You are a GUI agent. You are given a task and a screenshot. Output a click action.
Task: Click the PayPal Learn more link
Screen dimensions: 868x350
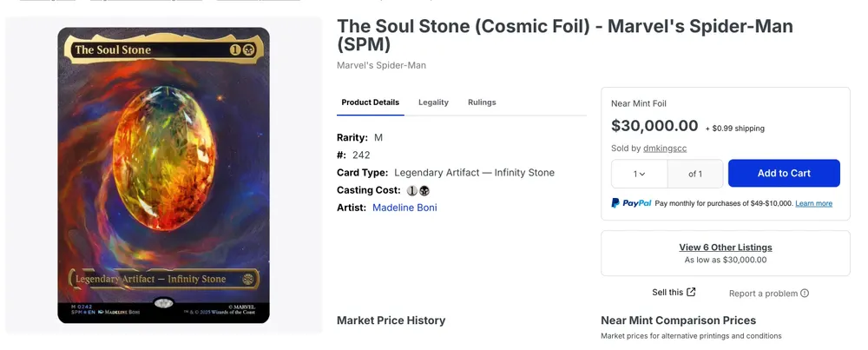(x=813, y=203)
